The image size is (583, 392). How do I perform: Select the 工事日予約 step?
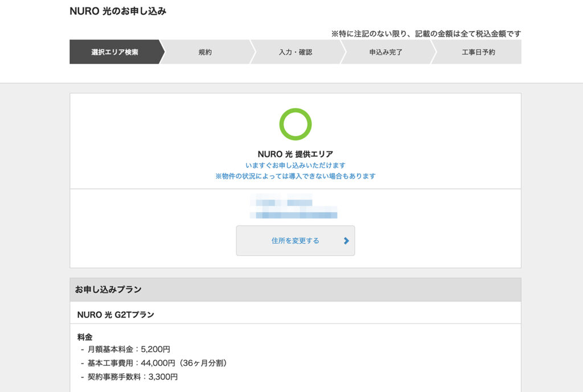click(478, 52)
